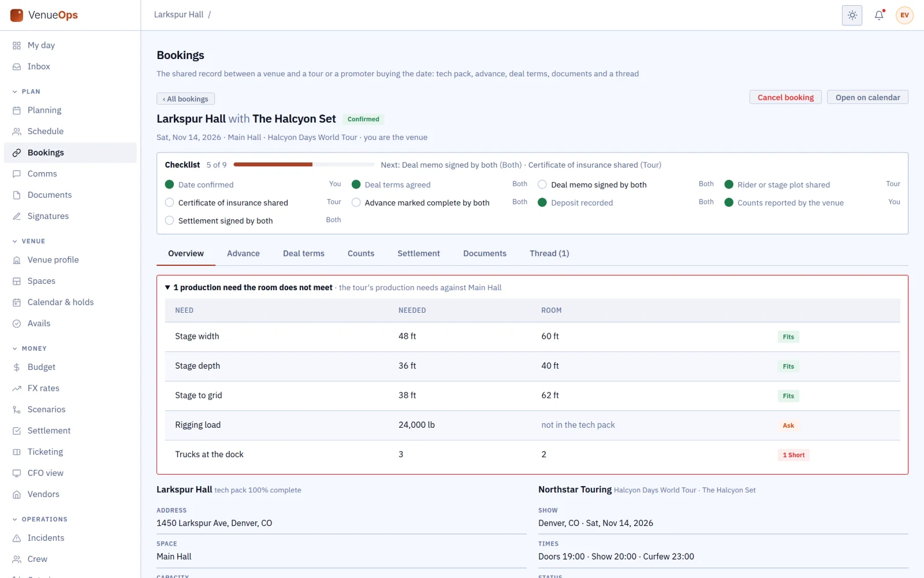The image size is (924, 578).
Task: Open the notifications bell
Action: pos(879,15)
